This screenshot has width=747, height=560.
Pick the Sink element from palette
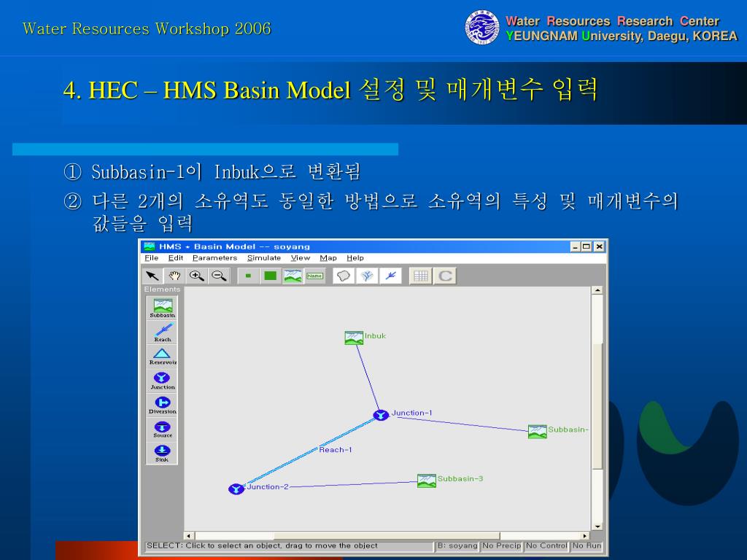pyautogui.click(x=162, y=454)
